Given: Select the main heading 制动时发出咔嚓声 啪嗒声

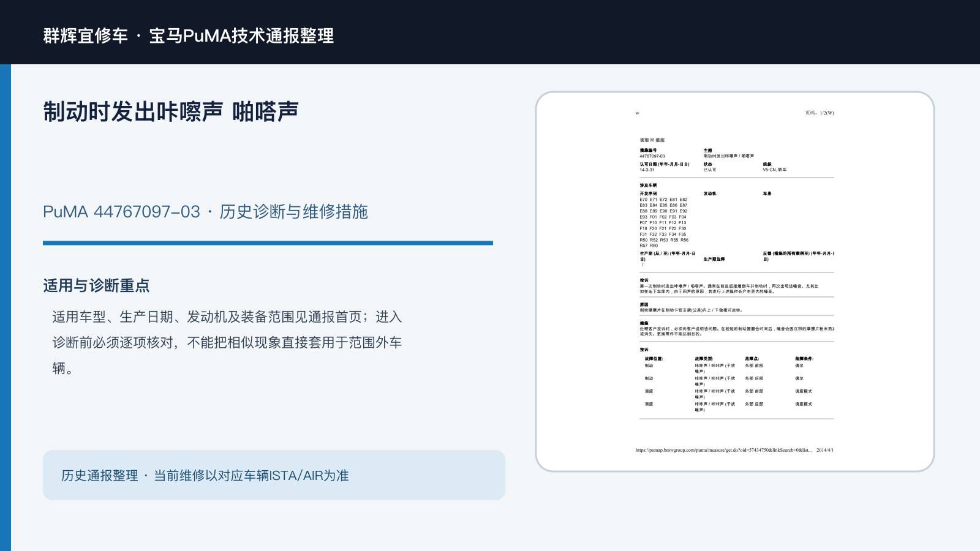Looking at the screenshot, I should pos(170,112).
